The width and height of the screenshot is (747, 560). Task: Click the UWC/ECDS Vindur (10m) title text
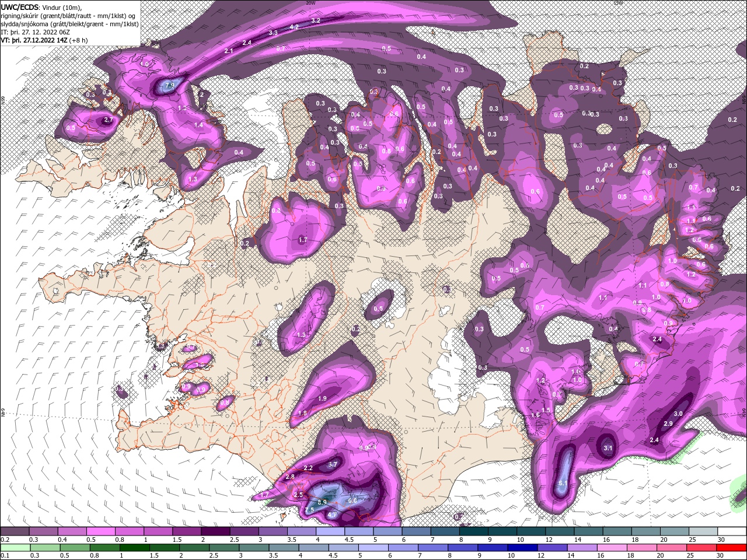click(x=41, y=7)
